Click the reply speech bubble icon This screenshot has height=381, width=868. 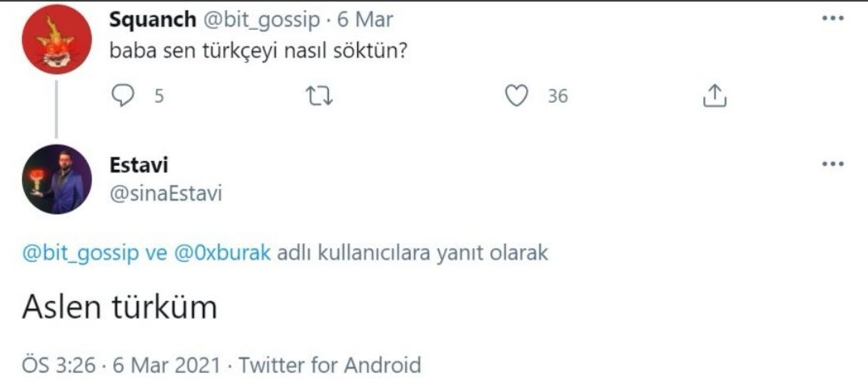point(120,96)
